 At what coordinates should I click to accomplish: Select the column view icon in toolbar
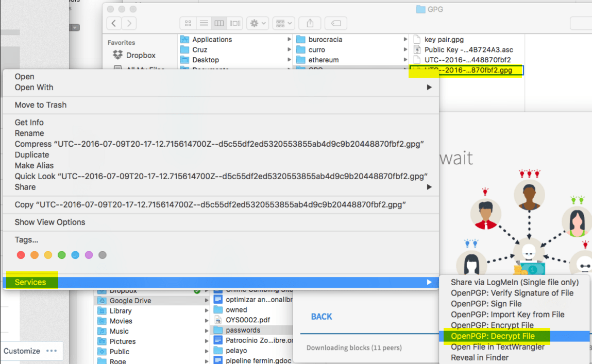(x=219, y=23)
